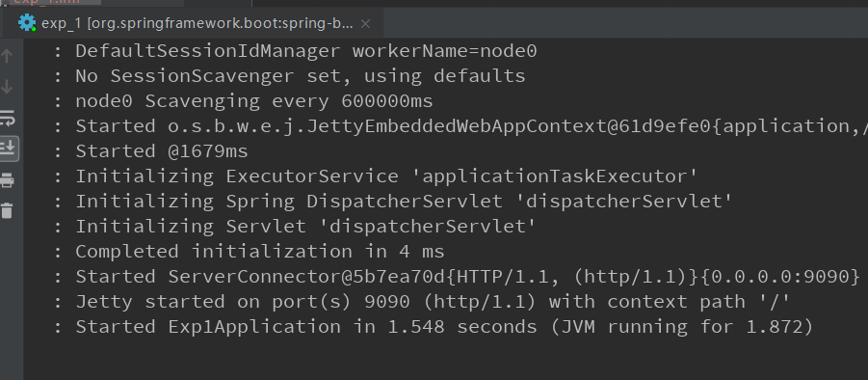Click the 'Started Exp1Application in 1.548 seconds' line
This screenshot has width=868, height=380.
(x=433, y=327)
